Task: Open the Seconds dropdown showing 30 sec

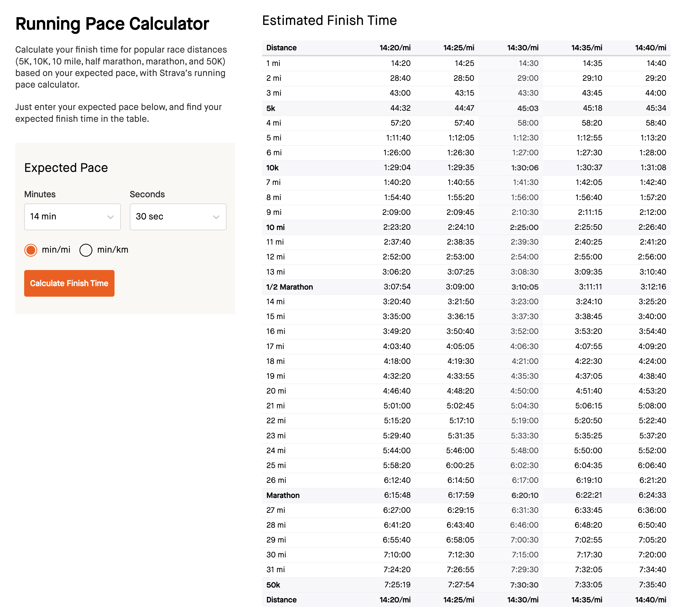Action: [178, 216]
